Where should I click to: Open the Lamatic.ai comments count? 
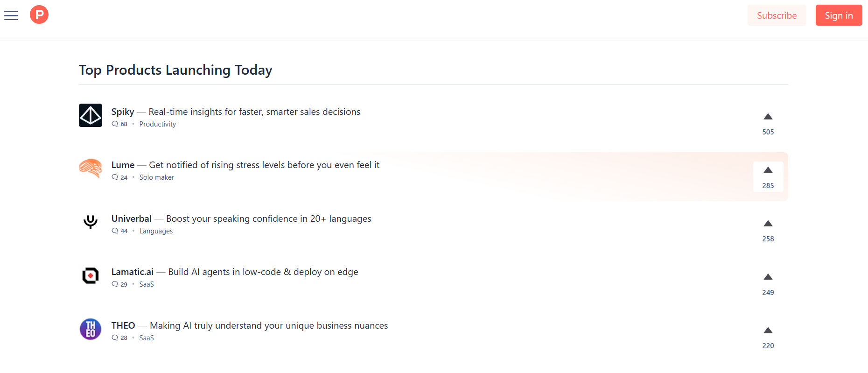pyautogui.click(x=120, y=284)
